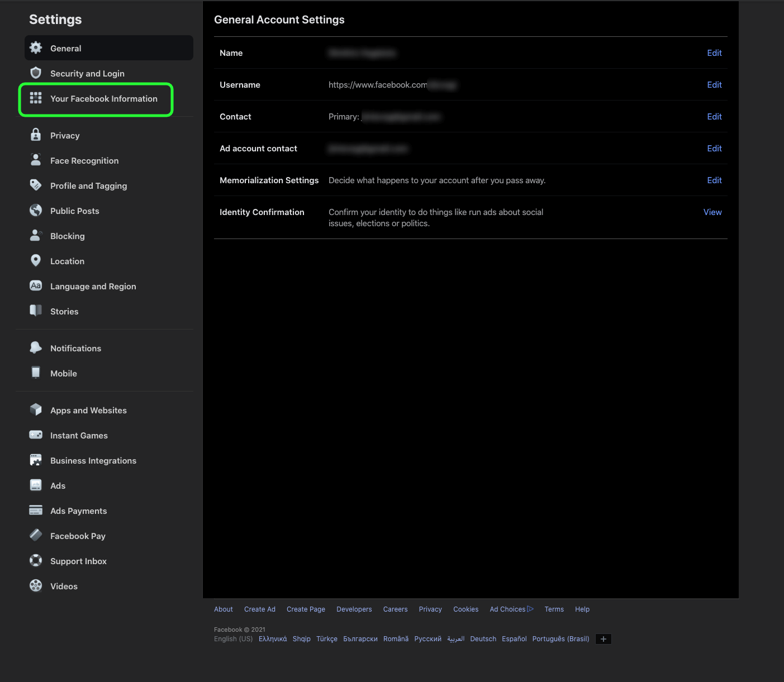Open Blocking settings label
Image resolution: width=784 pixels, height=682 pixels.
pyautogui.click(x=68, y=236)
